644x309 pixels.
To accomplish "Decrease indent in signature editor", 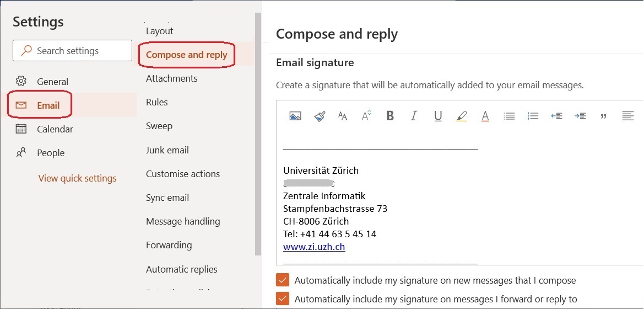I will [x=556, y=116].
